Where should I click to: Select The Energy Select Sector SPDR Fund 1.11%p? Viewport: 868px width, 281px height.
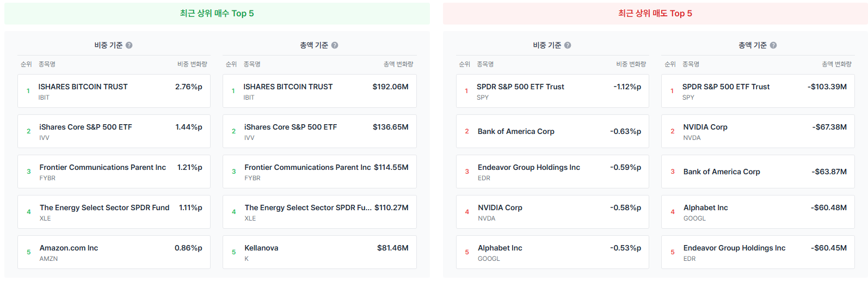114,212
